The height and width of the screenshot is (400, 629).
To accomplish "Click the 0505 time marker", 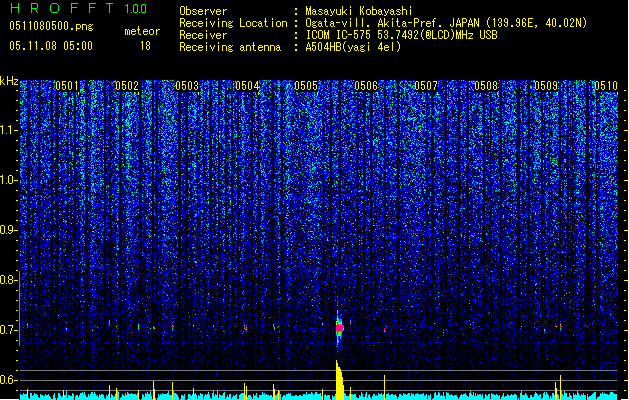I will (306, 86).
